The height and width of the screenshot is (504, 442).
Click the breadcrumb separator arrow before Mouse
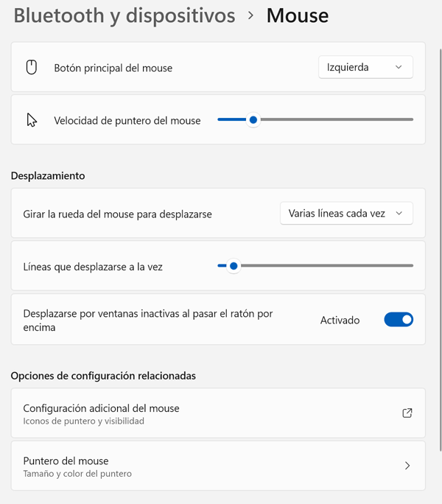tap(251, 15)
